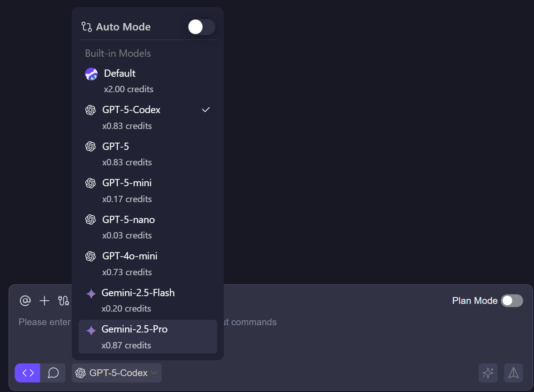The image size is (534, 392).
Task: Enable the Auto Mode switch
Action: [x=201, y=27]
